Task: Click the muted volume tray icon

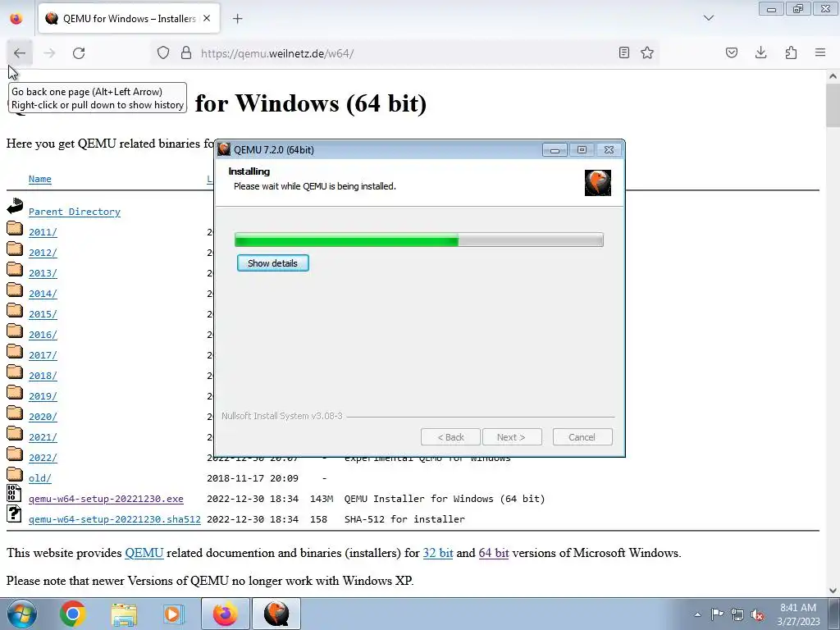Action: pos(757,614)
